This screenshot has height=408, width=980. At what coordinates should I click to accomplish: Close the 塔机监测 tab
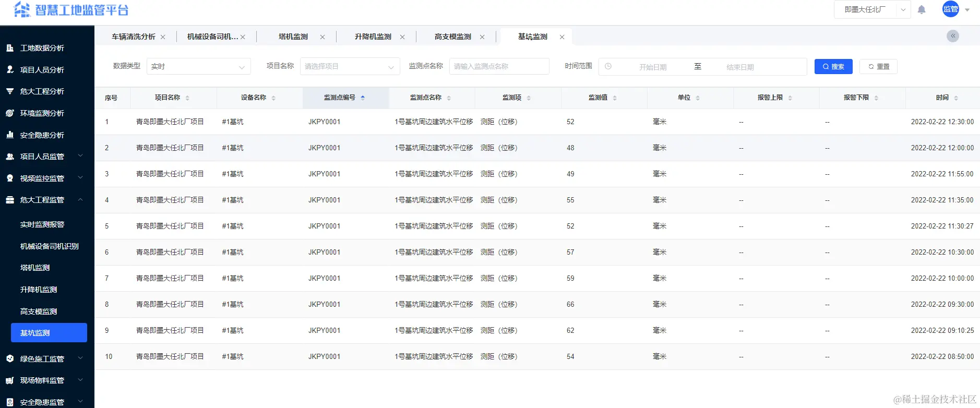[322, 37]
